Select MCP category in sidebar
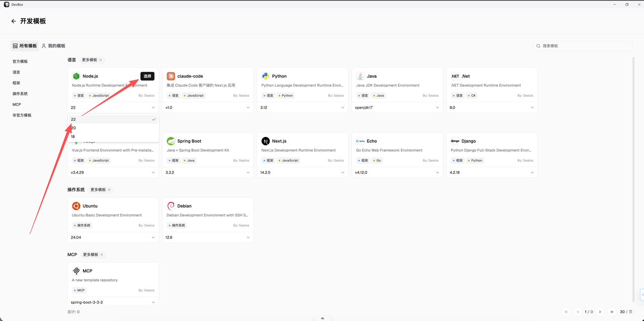The image size is (644, 321). (x=17, y=105)
